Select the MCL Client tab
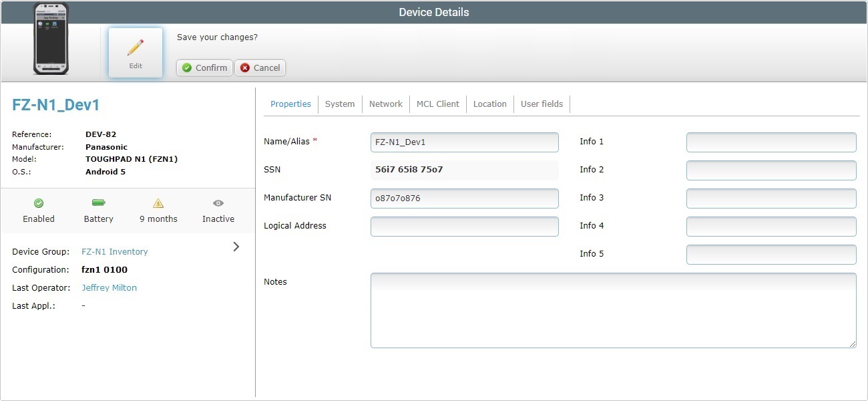The image size is (868, 401). (437, 104)
